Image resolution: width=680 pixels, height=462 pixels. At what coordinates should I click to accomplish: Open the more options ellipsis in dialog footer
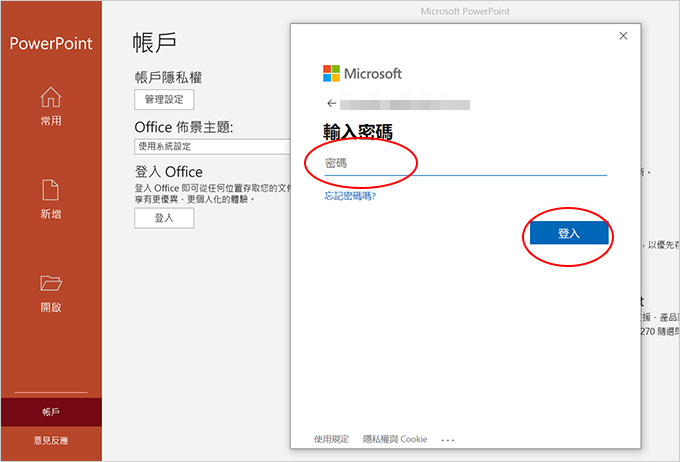click(x=448, y=440)
